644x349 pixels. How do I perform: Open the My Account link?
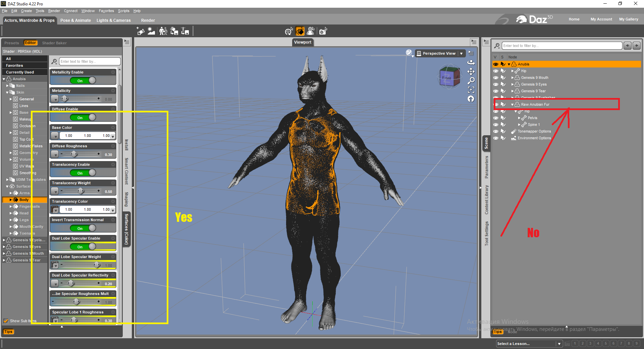click(x=601, y=19)
